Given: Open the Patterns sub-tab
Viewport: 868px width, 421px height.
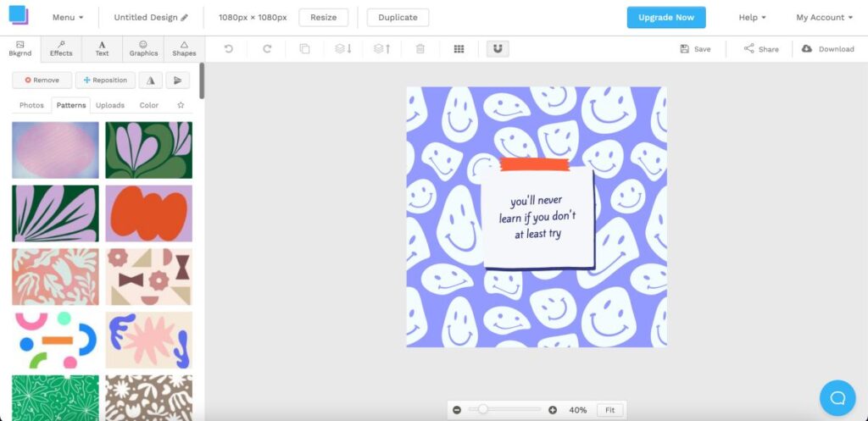Looking at the screenshot, I should (71, 105).
